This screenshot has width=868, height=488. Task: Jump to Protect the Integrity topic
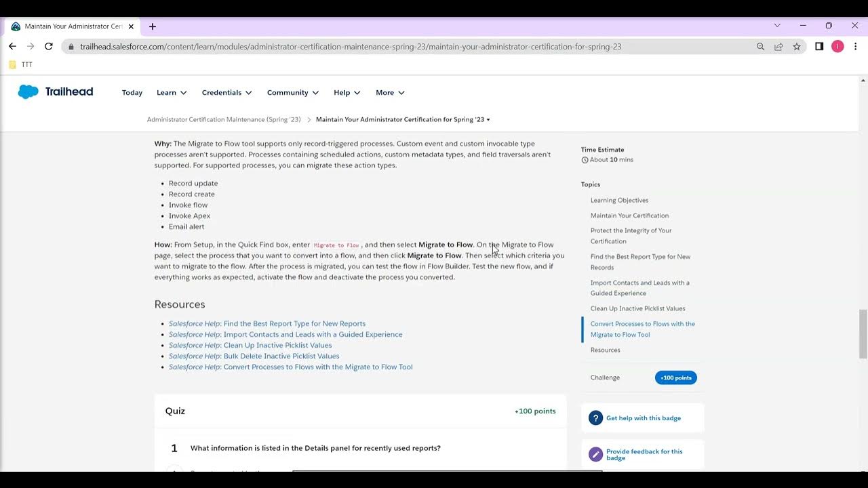point(631,236)
